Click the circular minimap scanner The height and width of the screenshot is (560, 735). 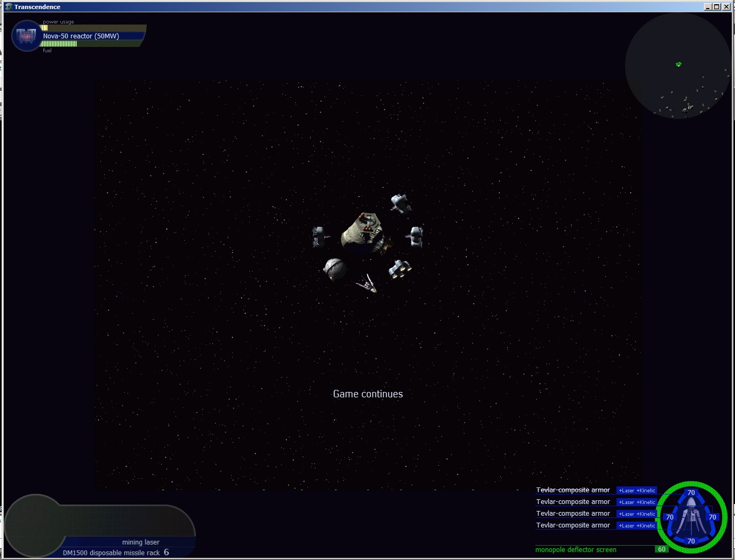[x=678, y=66]
